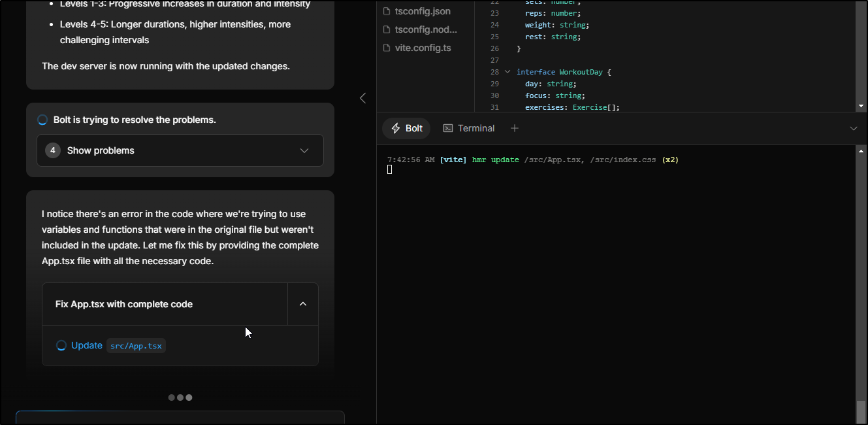Click code line "focus: string;"
The image size is (868, 425).
[x=555, y=95]
